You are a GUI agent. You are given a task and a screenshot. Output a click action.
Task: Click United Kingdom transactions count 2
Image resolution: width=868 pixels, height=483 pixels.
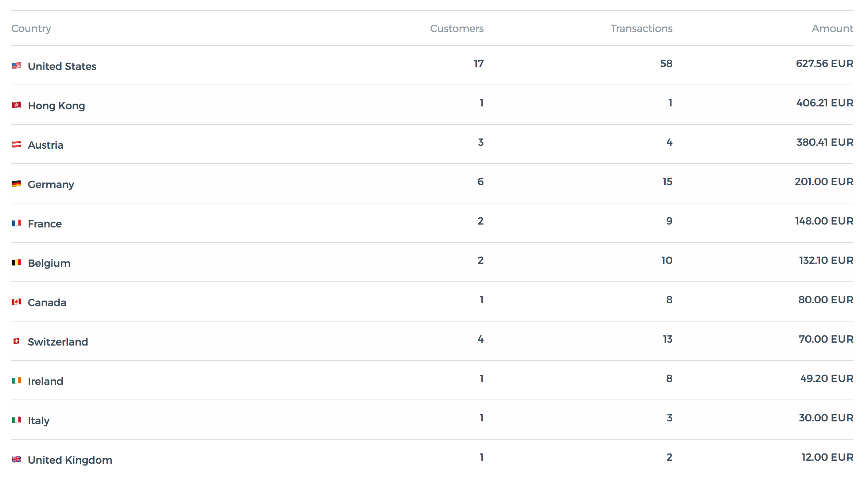[669, 457]
